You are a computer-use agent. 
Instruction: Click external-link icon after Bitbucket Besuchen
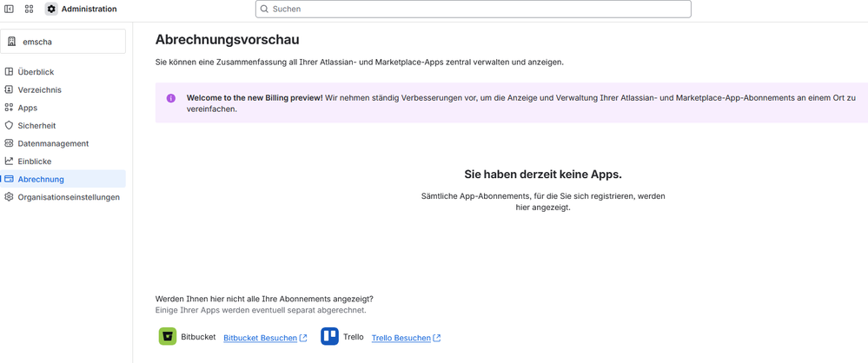303,338
